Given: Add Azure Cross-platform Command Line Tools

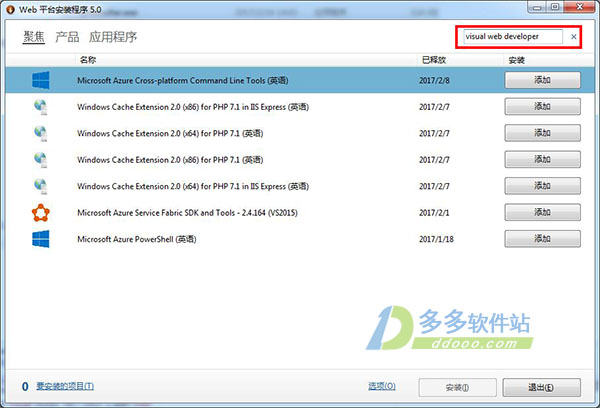Looking at the screenshot, I should 542,80.
